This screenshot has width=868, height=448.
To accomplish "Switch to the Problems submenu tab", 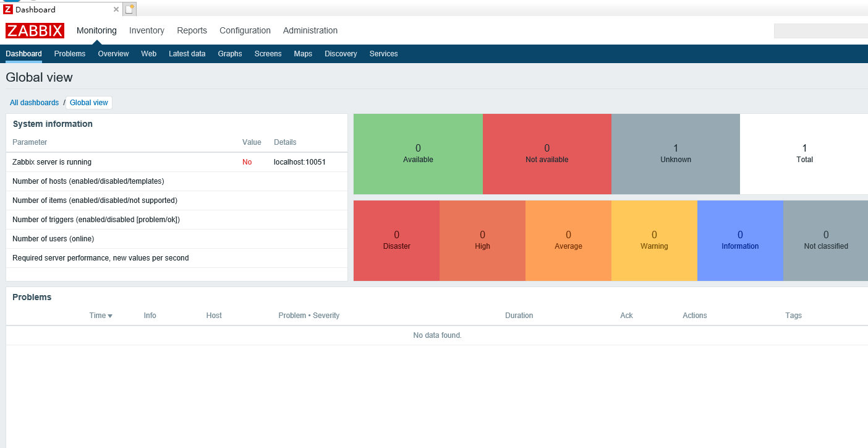I will (x=70, y=54).
